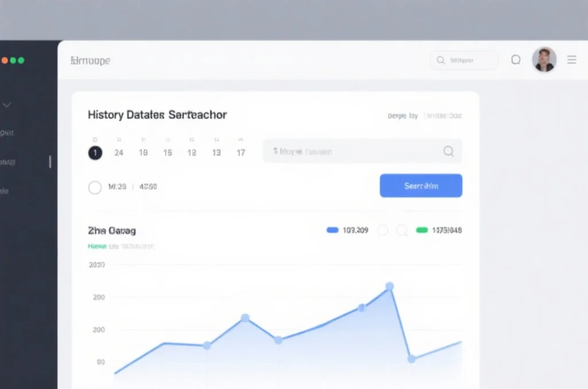Select date 17 in the date row
The image size is (588, 389).
241,153
